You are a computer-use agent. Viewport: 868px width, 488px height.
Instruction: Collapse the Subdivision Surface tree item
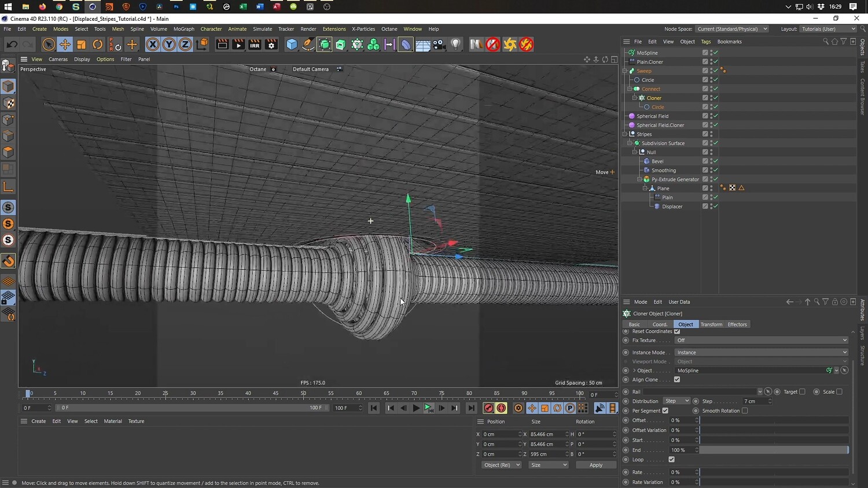[630, 143]
